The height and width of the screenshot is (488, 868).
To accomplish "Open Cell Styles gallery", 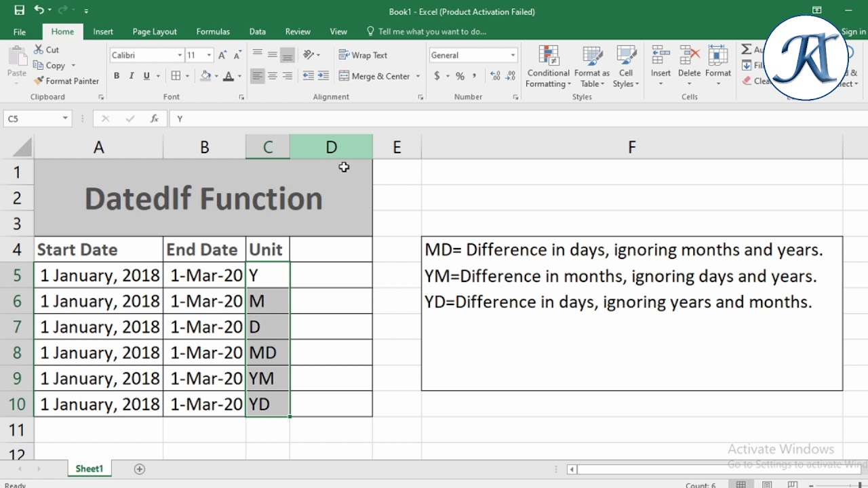I will click(626, 66).
